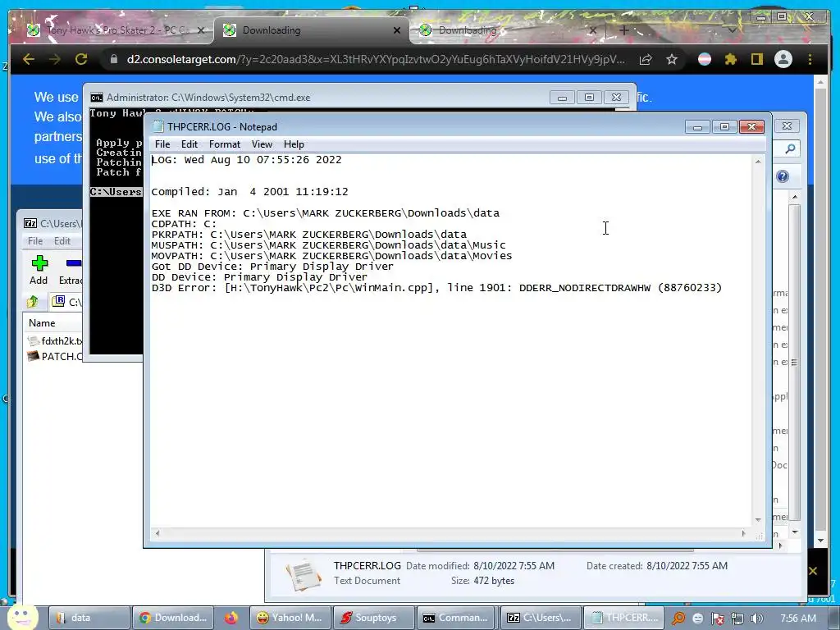
Task: Open the Firefox taskbar icon
Action: [x=231, y=618]
